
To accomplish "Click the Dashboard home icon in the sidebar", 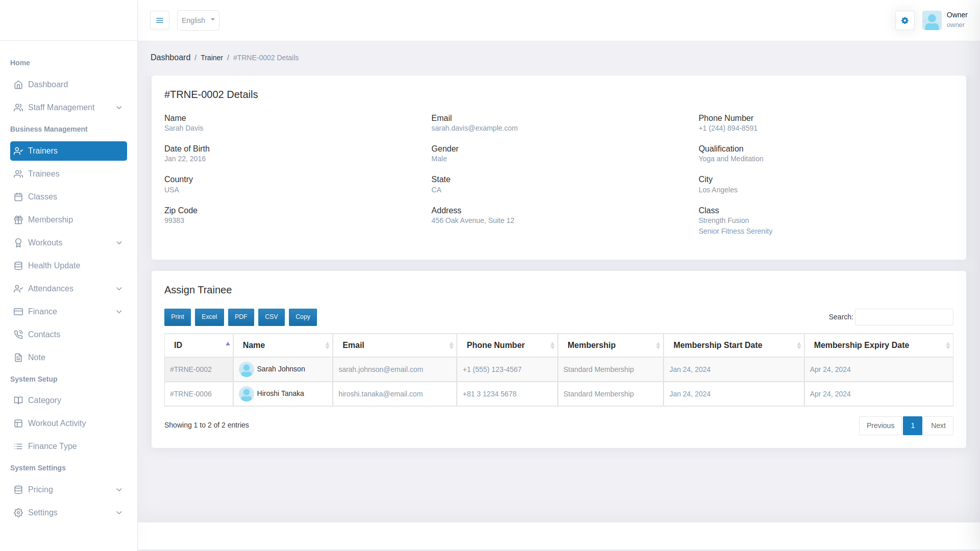I will 18,85.
